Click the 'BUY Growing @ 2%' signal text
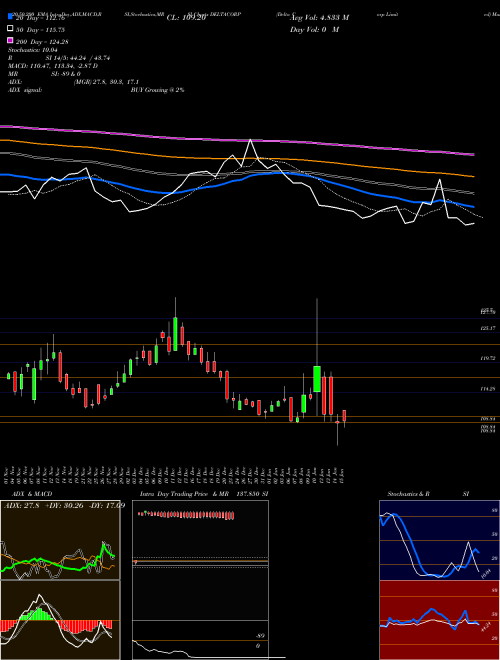Image resolution: width=500 pixels, height=660 pixels. 157,90
